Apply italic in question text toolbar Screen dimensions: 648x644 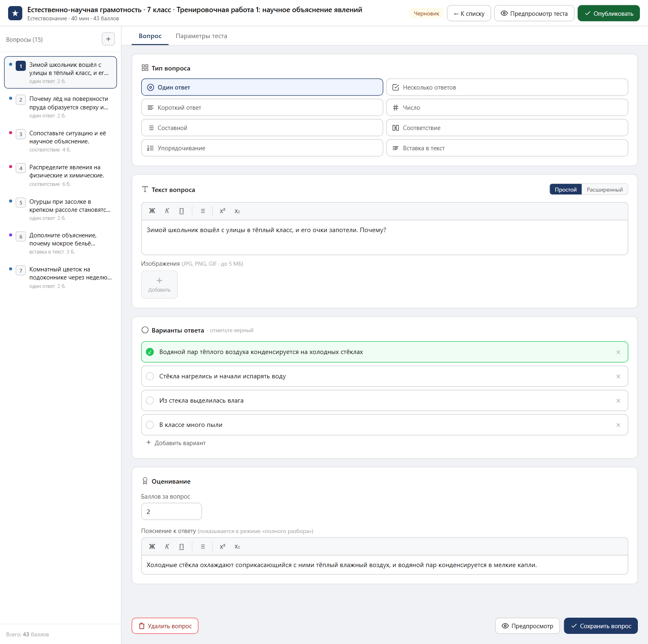[167, 211]
